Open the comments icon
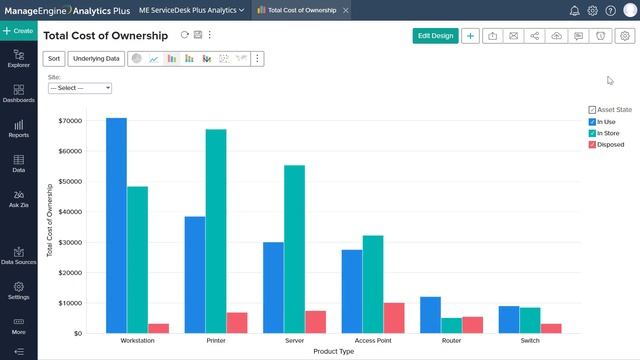Image resolution: width=640 pixels, height=360 pixels. [x=578, y=36]
